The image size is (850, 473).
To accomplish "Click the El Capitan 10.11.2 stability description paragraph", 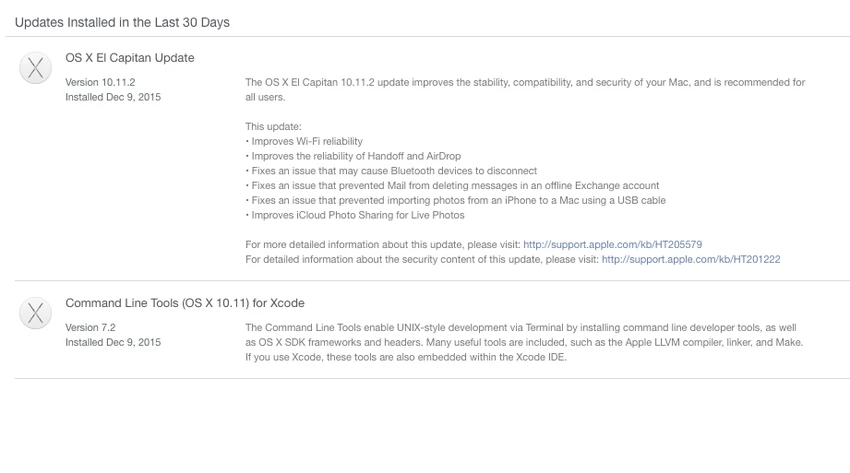I will (x=525, y=89).
